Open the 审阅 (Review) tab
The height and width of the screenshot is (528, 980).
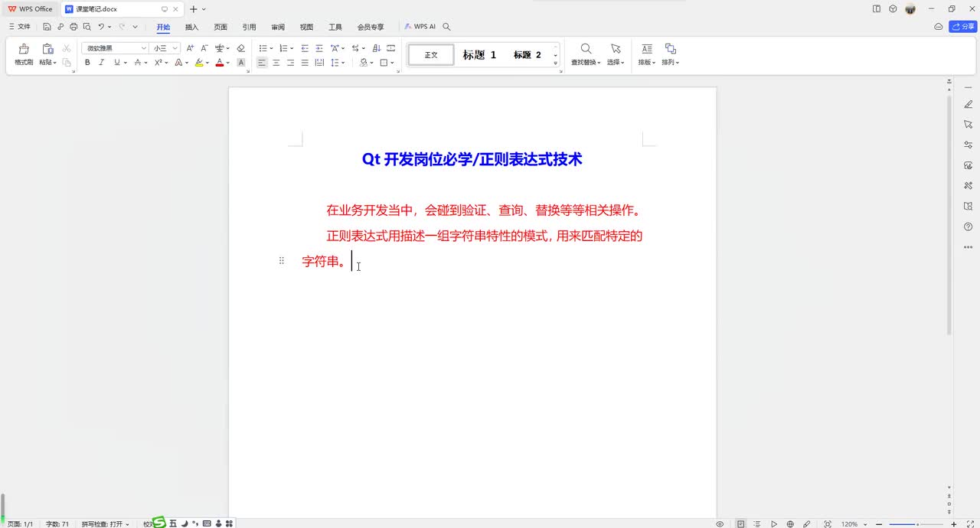[278, 27]
